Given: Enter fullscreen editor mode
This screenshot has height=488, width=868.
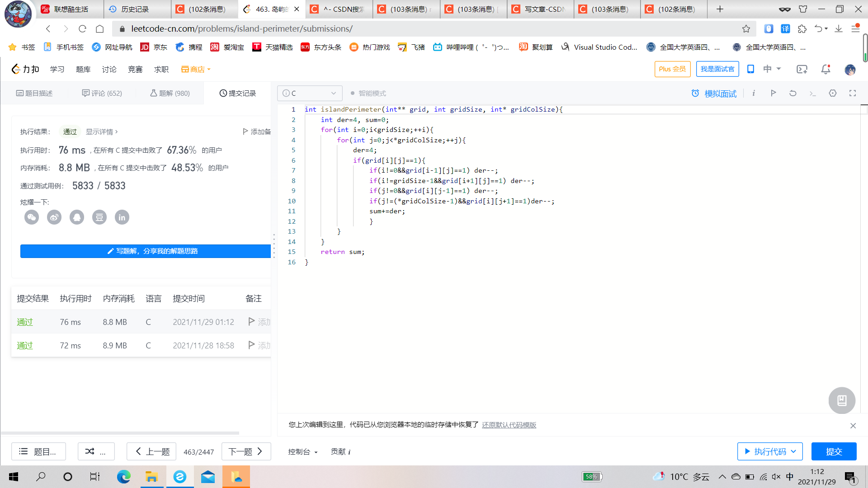Looking at the screenshot, I should point(853,93).
